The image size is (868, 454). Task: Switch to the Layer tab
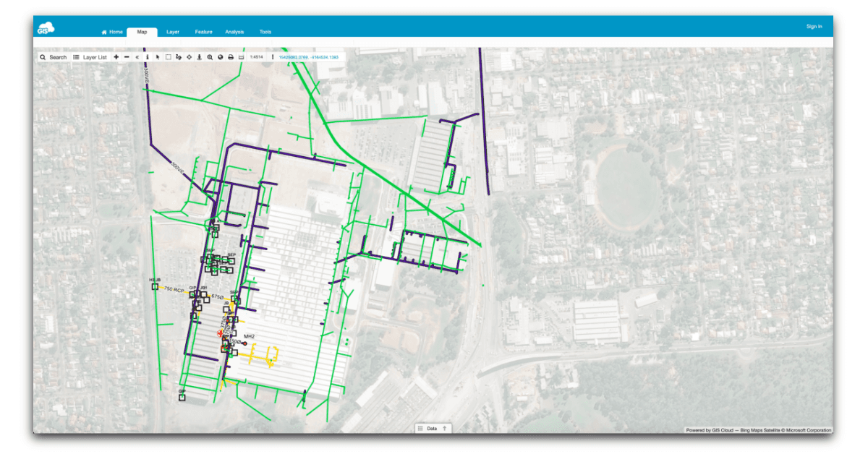[173, 32]
